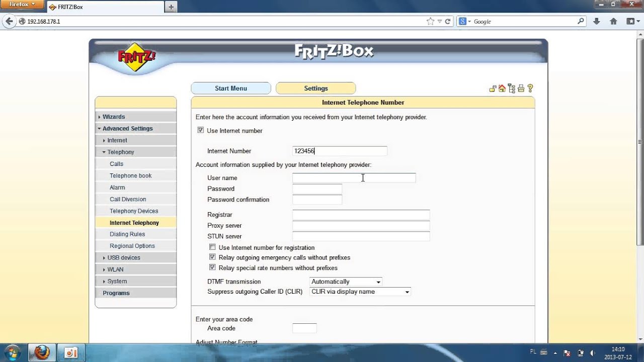The image size is (644, 362).
Task: Click the print page icon
Action: (x=521, y=88)
